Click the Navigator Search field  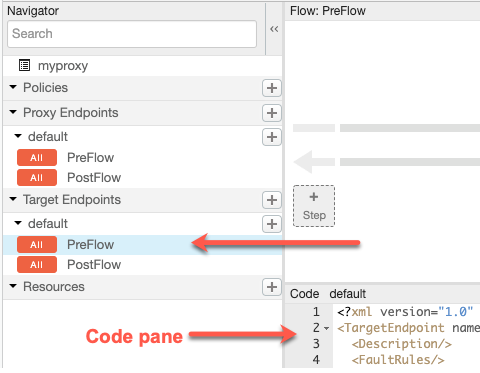132,34
